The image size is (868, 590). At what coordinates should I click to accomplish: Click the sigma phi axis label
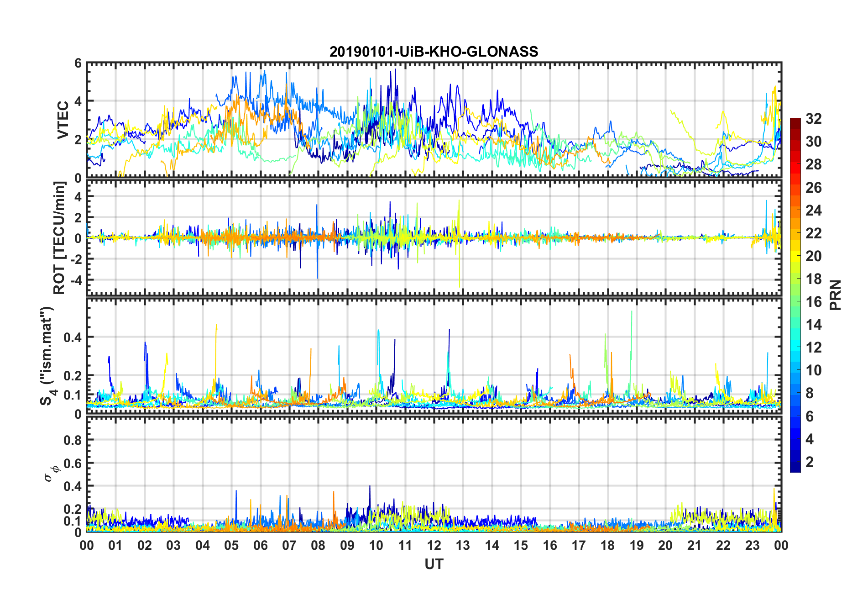(51, 473)
